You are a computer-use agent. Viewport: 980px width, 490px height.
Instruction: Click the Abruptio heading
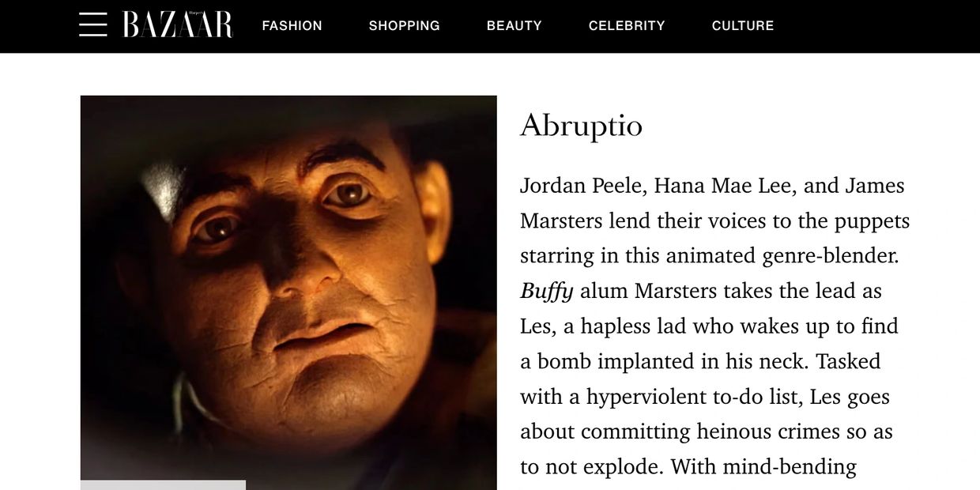click(x=582, y=126)
